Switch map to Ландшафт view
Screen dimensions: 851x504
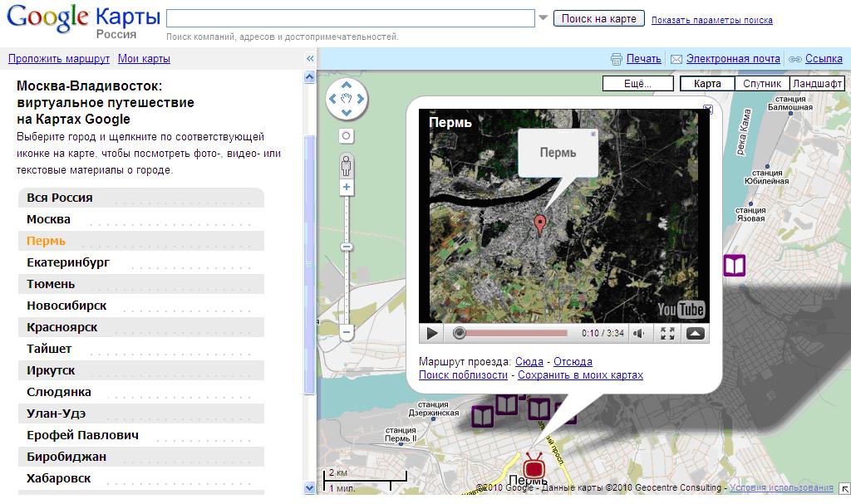pyautogui.click(x=817, y=84)
